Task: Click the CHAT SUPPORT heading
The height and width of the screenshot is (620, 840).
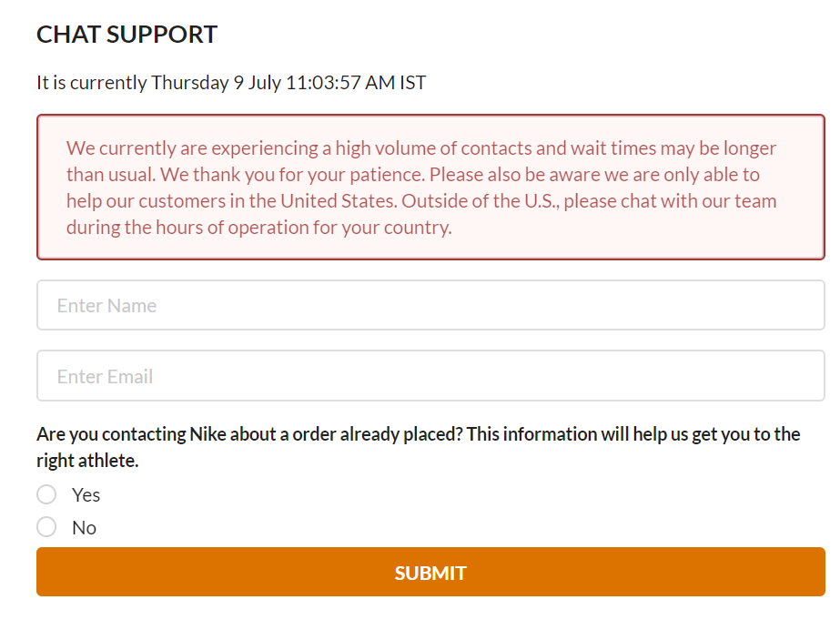Action: [127, 35]
